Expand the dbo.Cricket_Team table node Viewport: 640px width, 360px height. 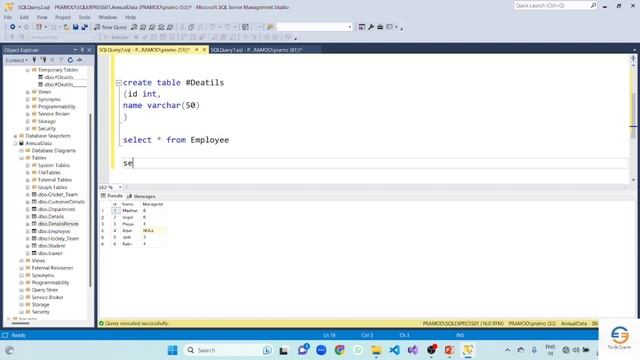point(28,195)
